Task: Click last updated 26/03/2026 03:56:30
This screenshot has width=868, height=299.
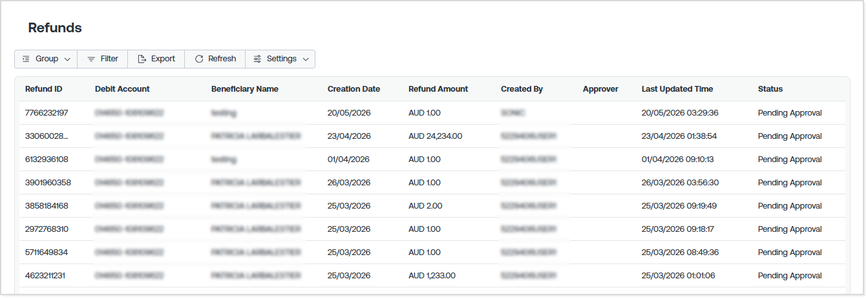Action: tap(680, 183)
